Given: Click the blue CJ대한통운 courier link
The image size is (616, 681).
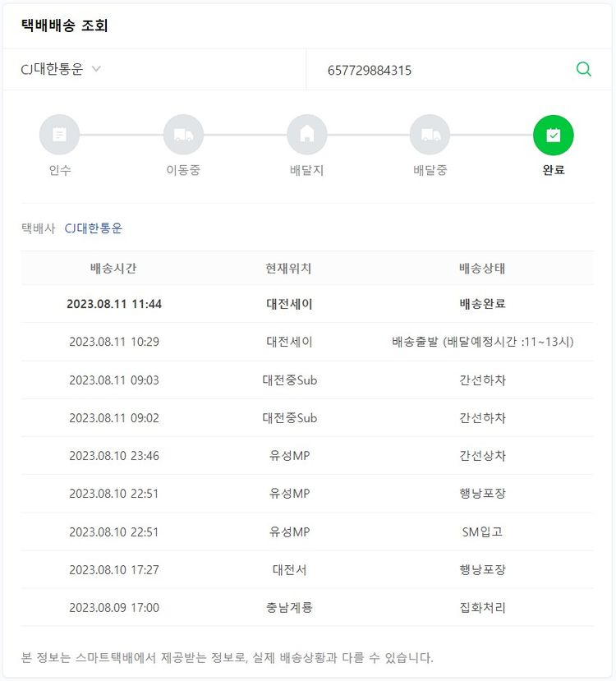Looking at the screenshot, I should [94, 228].
